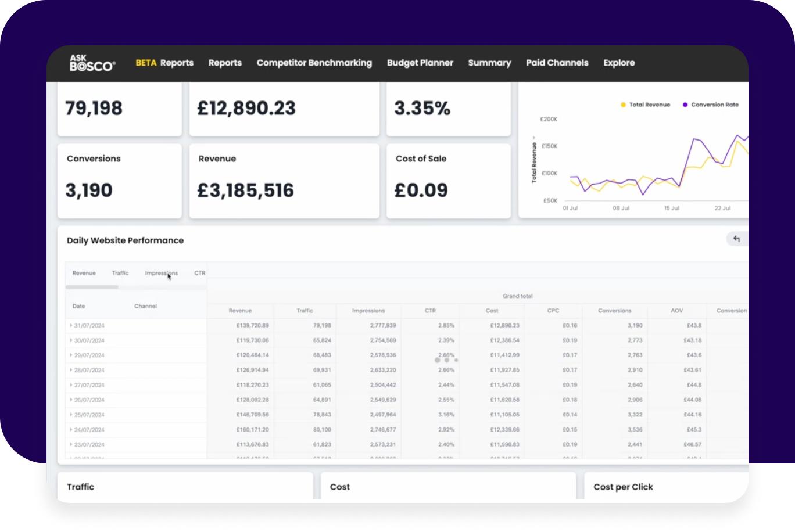Click the horizontal scrollbar under metric chips
The width and height of the screenshot is (795, 532).
92,287
